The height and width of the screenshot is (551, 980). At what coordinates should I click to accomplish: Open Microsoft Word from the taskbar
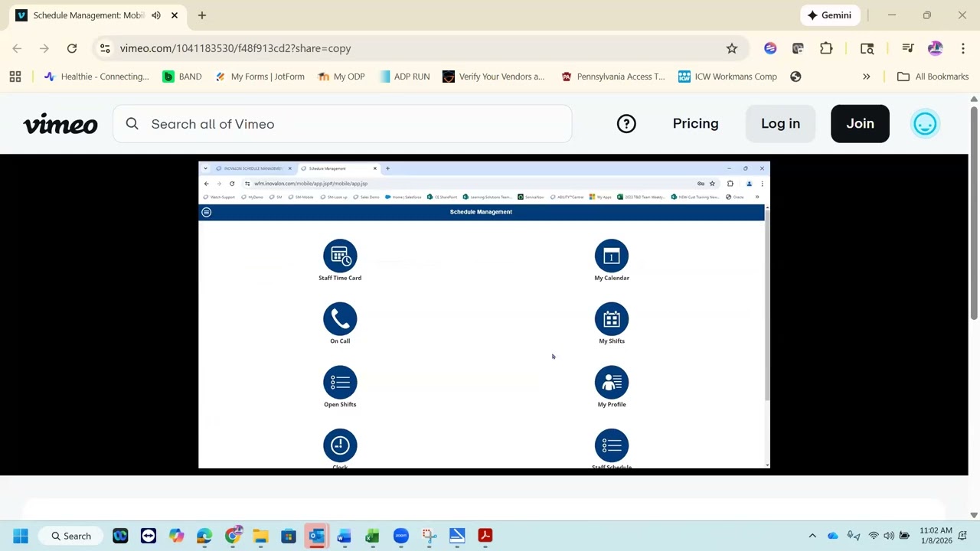tap(344, 536)
